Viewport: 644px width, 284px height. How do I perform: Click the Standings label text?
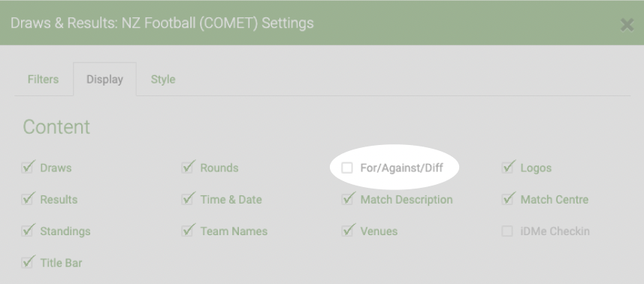tap(65, 231)
